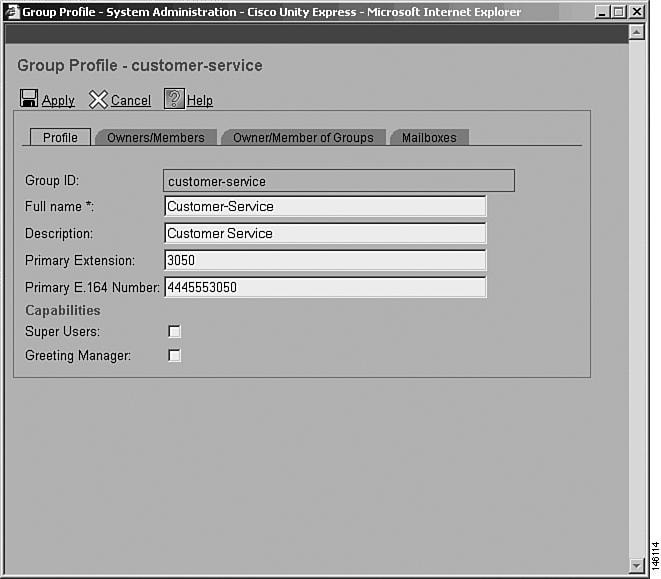Focus the Description input field
Image resolution: width=661 pixels, height=579 pixels.
[x=325, y=234]
